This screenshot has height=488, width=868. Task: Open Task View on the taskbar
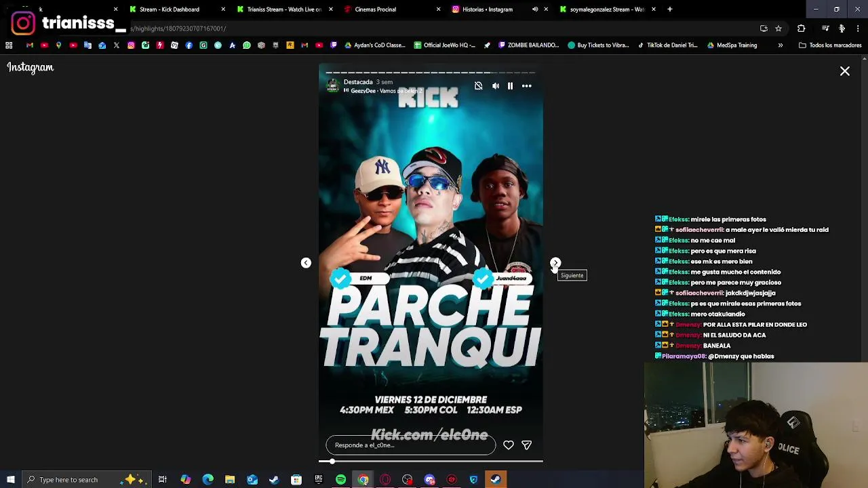pyautogui.click(x=163, y=480)
